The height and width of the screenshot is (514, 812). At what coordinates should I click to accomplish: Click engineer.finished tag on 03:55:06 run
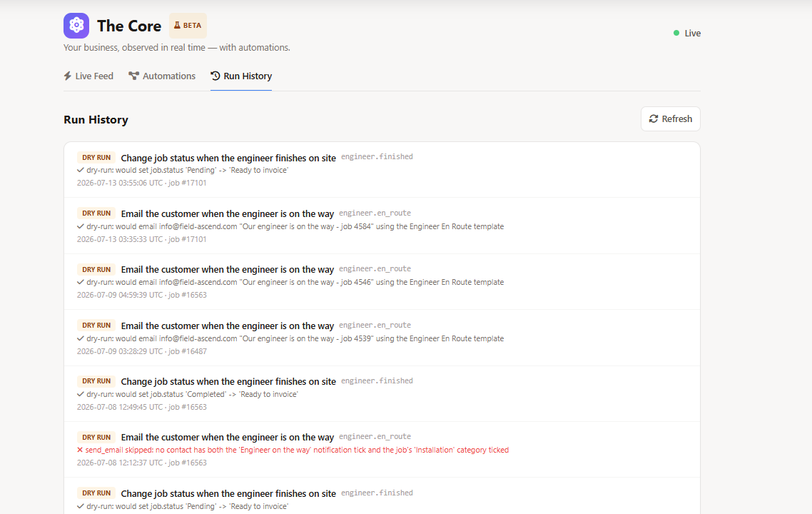(x=377, y=156)
